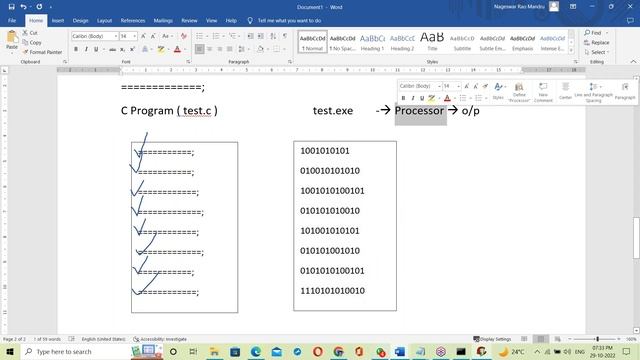Screen dimensions: 640x360
Task: Open the Find dropdown arrow
Action: [x=607, y=33]
